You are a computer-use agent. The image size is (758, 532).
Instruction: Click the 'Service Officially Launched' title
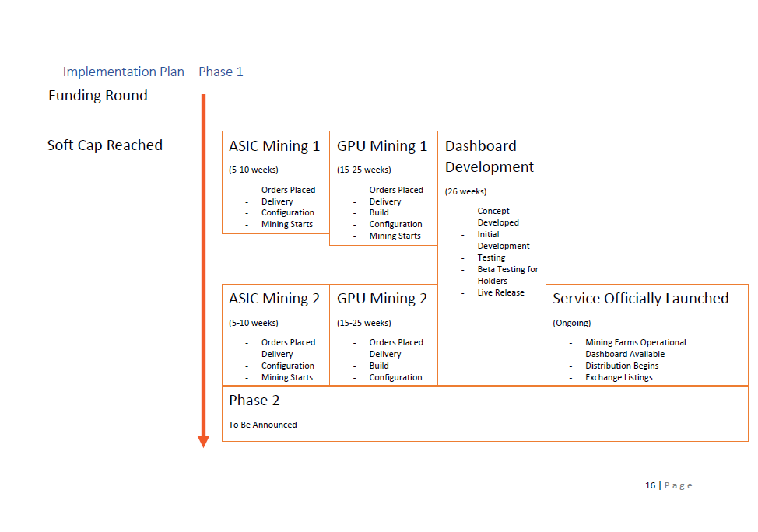pyautogui.click(x=640, y=299)
